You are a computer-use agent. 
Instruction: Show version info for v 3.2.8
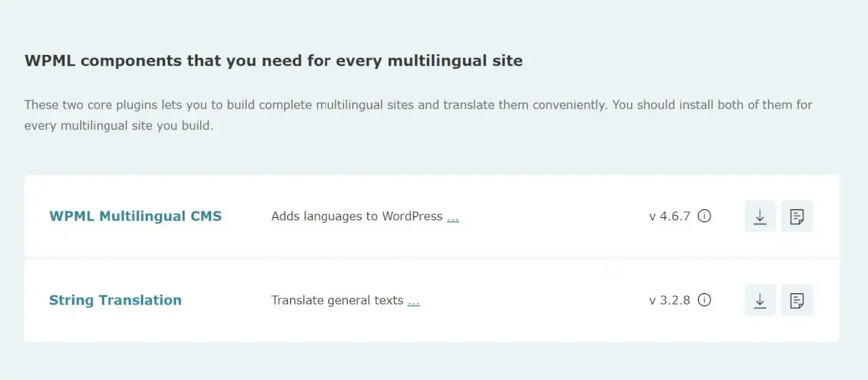[x=705, y=300]
